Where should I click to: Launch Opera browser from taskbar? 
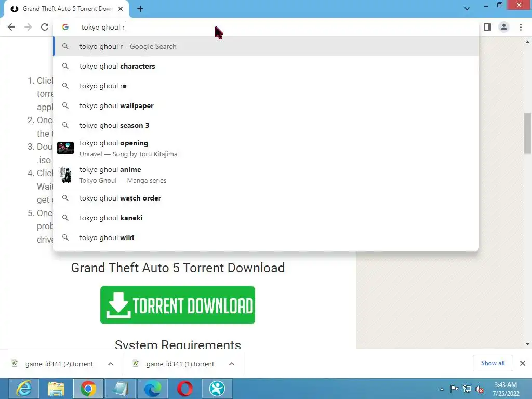185,389
